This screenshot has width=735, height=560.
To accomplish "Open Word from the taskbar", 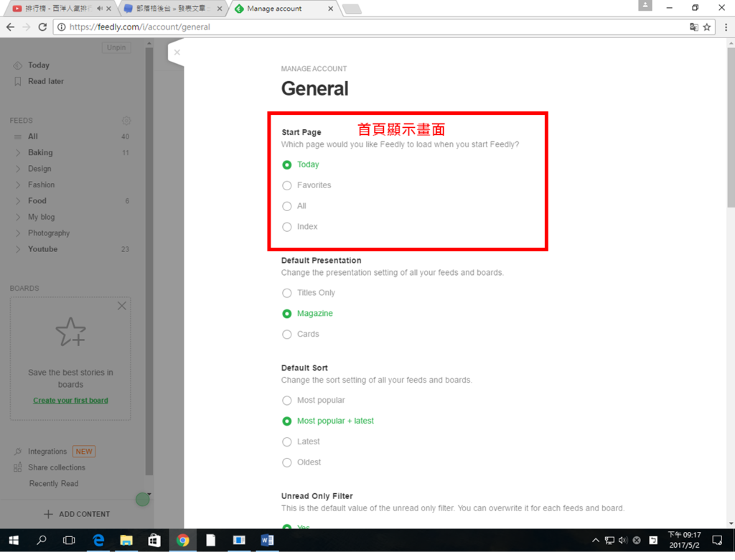I will click(x=267, y=541).
